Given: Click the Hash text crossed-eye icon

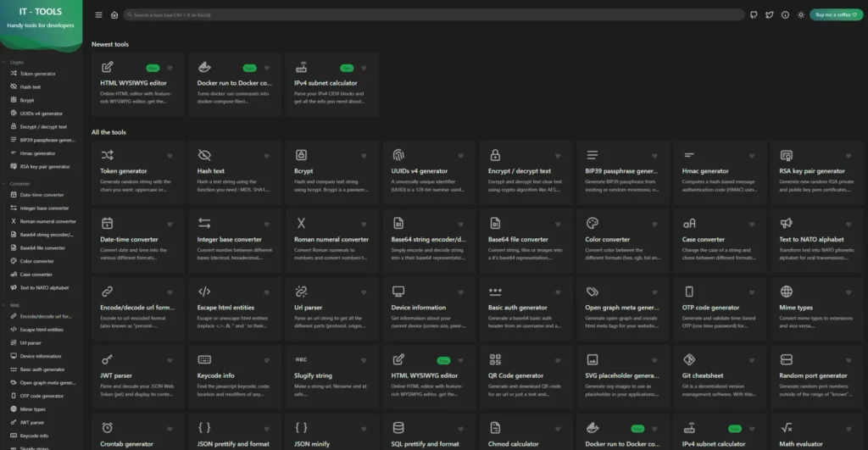Looking at the screenshot, I should pos(204,155).
